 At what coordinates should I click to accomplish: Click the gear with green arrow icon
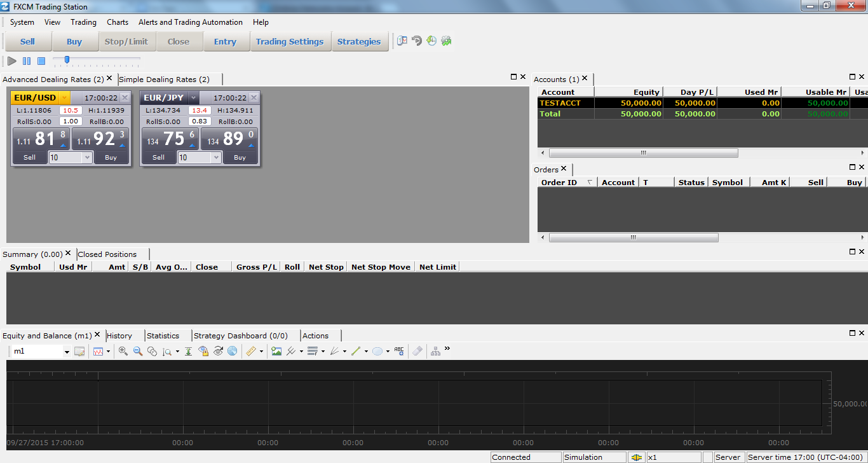click(446, 41)
